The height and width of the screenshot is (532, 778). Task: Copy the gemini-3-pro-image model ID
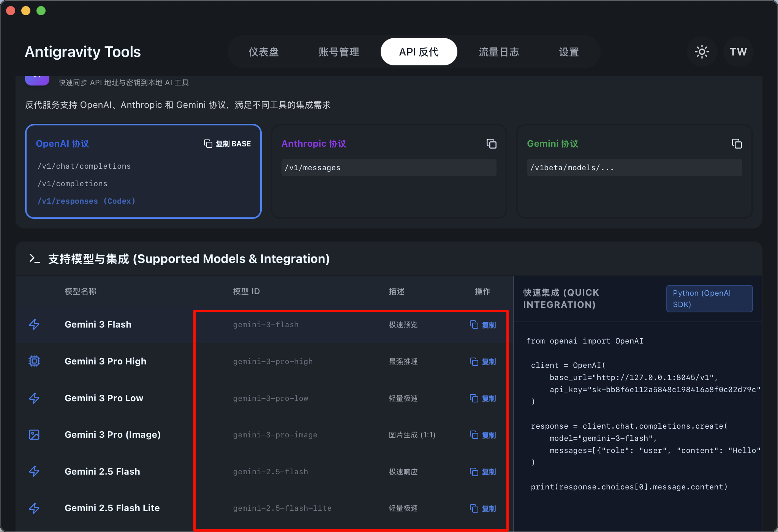[483, 435]
